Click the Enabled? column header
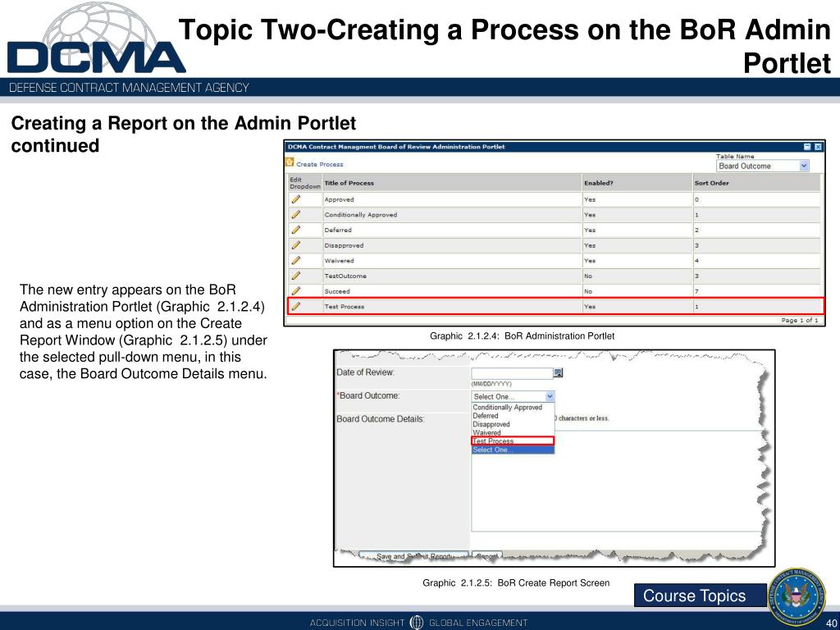This screenshot has width=840, height=630. tap(599, 183)
